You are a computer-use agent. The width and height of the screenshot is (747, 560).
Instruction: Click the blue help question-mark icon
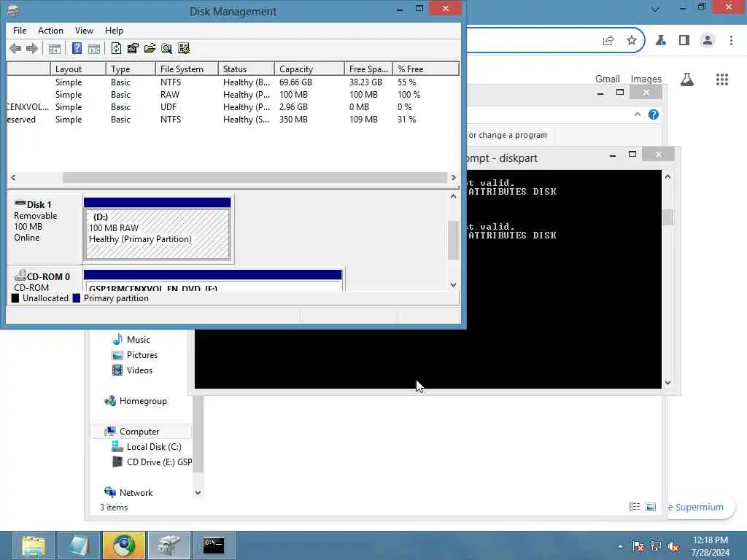[654, 114]
